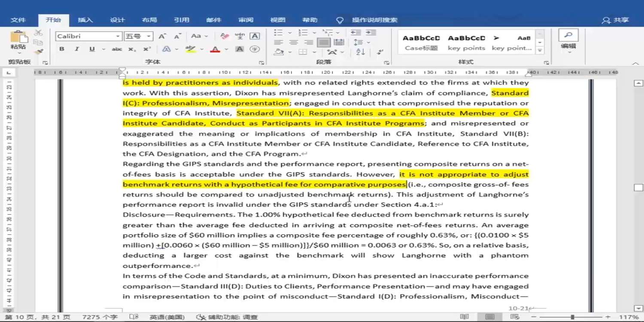
Task: Open the font size (五号) dropdown
Action: (x=149, y=36)
